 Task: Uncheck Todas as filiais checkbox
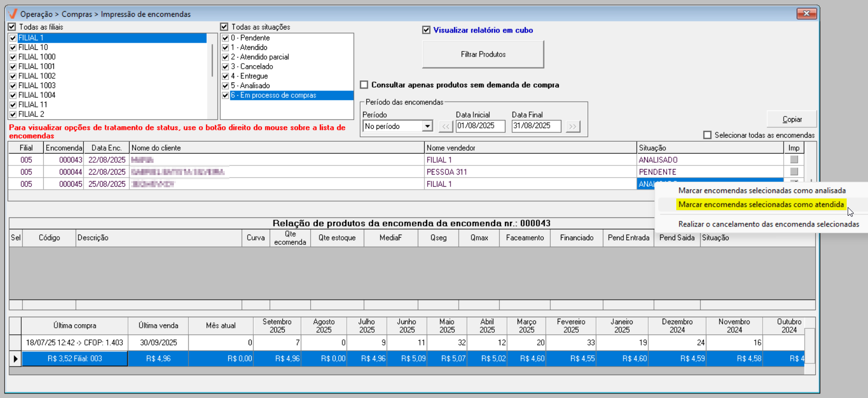coord(12,27)
